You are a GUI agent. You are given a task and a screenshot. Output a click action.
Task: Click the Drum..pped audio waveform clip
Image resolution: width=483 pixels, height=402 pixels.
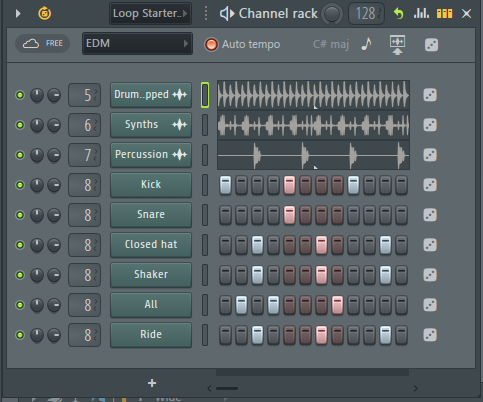[x=313, y=95]
